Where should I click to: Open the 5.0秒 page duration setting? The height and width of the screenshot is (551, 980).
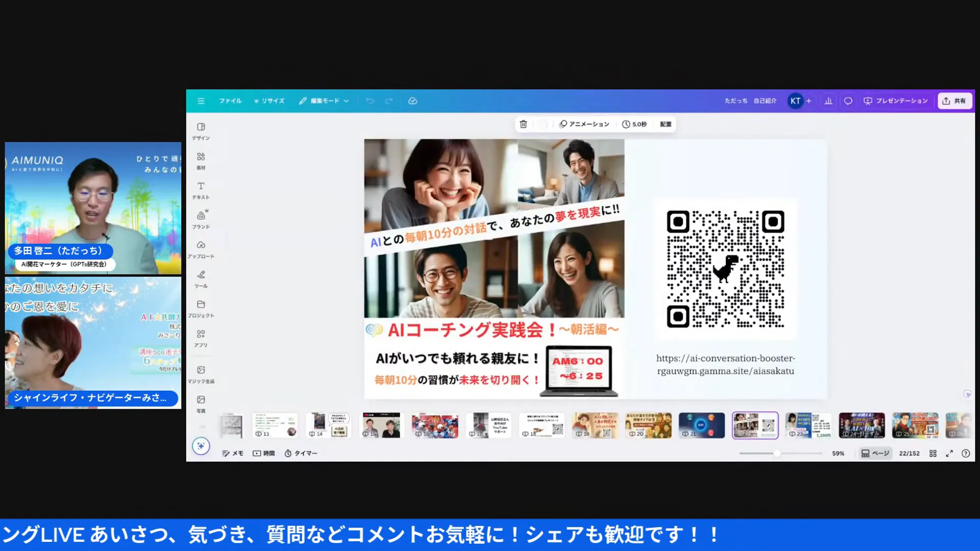click(634, 124)
